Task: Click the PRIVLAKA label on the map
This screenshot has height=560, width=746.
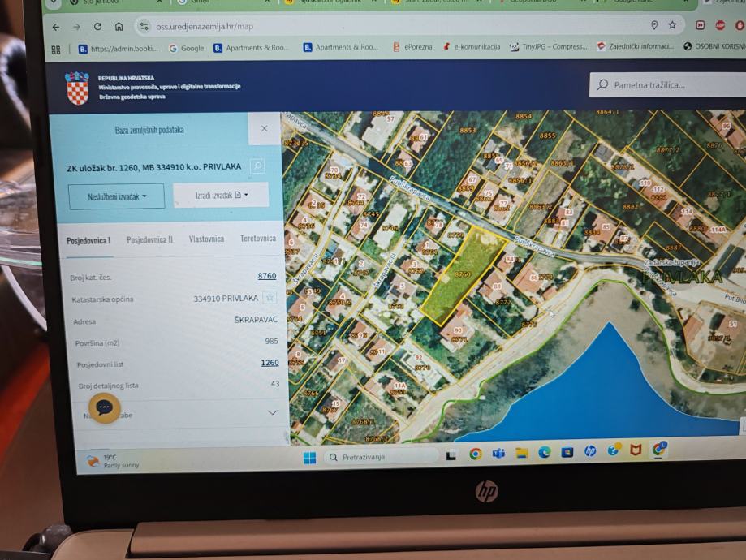Action: pos(682,277)
